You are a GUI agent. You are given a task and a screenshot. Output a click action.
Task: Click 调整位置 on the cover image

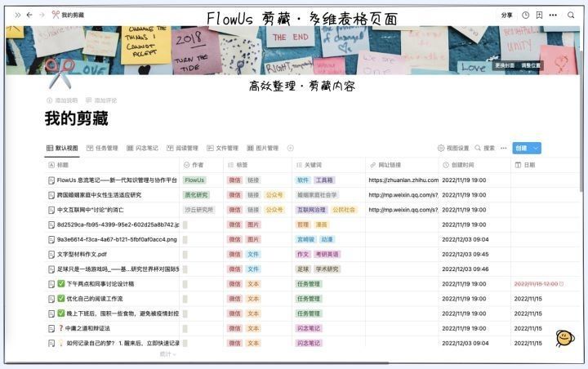[x=531, y=65]
